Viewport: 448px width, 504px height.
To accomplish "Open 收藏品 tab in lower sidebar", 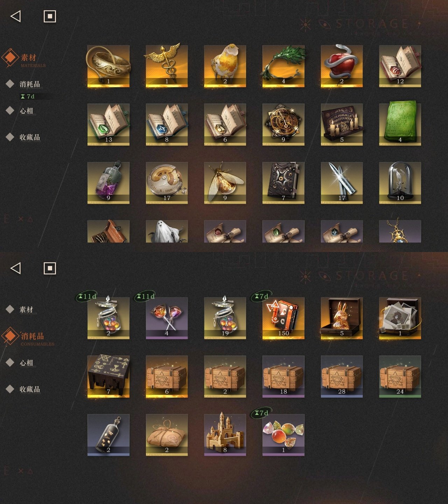I will [x=30, y=389].
